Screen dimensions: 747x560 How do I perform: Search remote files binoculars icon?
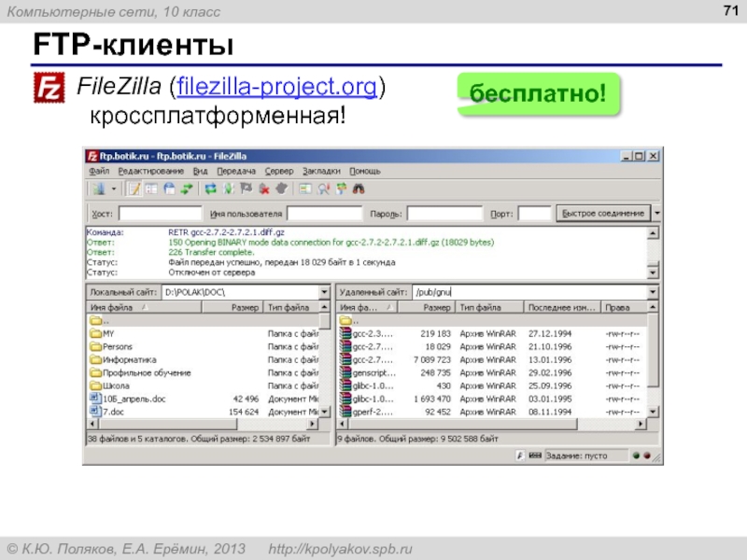pos(359,189)
